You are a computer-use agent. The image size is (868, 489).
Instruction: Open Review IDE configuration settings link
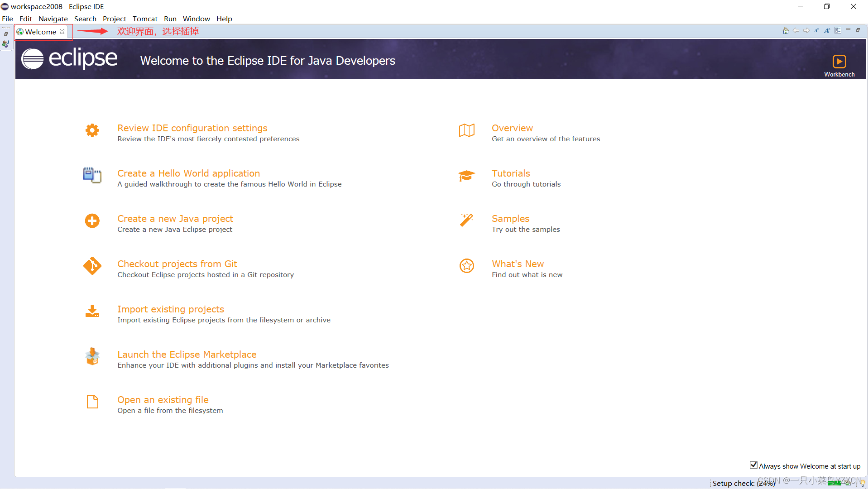click(x=192, y=128)
